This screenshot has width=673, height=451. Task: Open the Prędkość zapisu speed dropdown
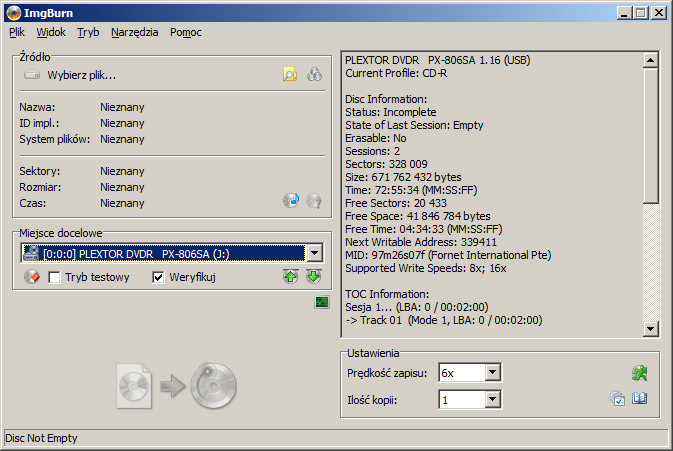493,372
